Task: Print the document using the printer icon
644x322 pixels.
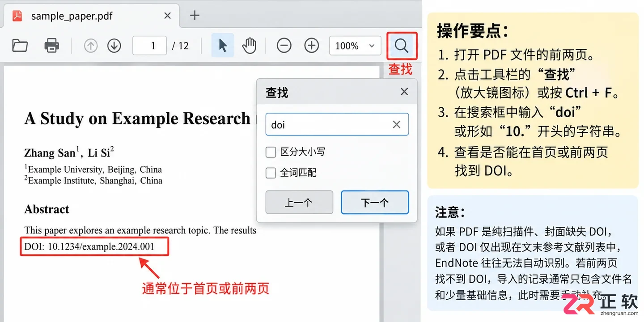Action: pos(52,46)
